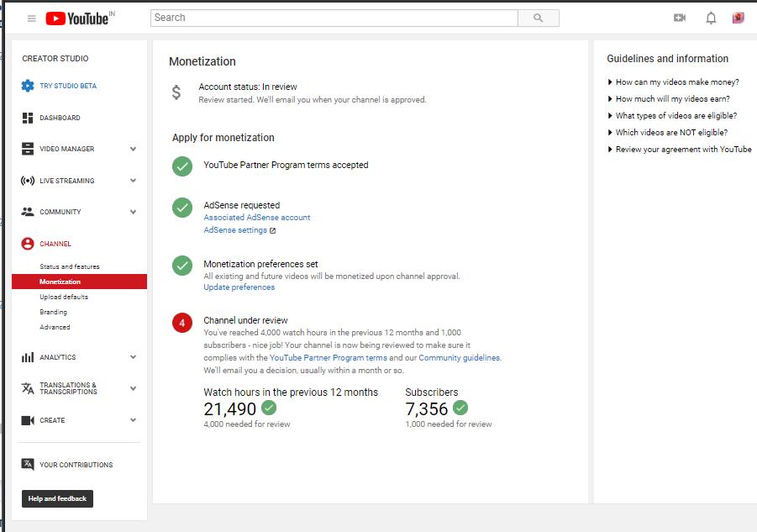Open the hamburger guide menu
Image resolution: width=757 pixels, height=532 pixels.
pyautogui.click(x=31, y=18)
